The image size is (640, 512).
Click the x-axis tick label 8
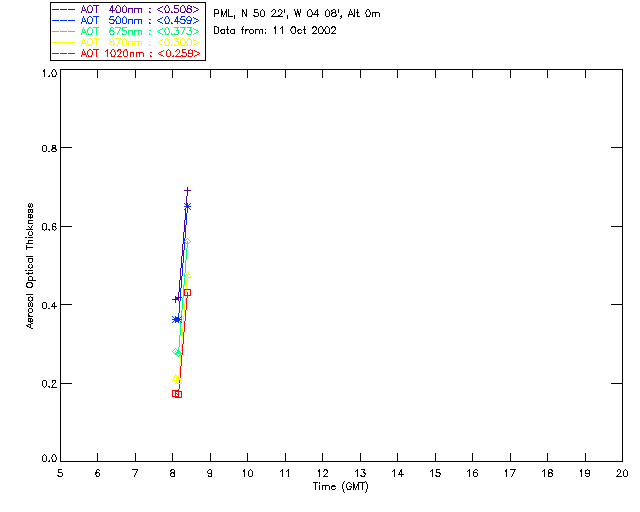[172, 474]
